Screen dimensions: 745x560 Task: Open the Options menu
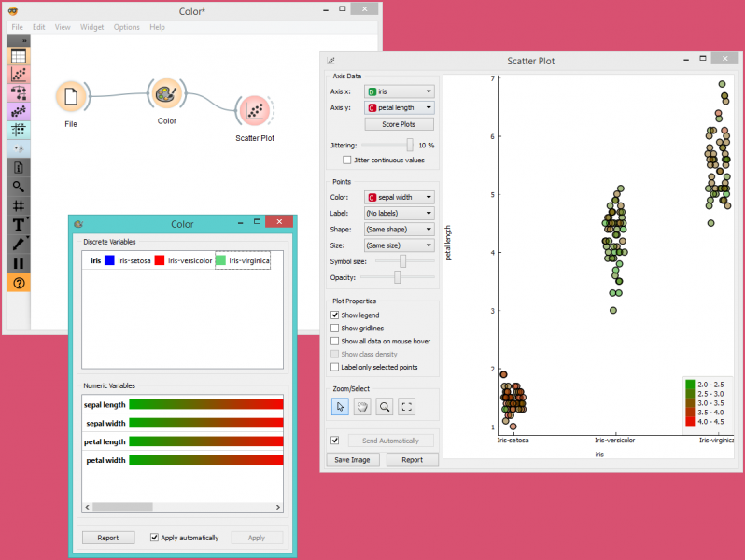[127, 27]
